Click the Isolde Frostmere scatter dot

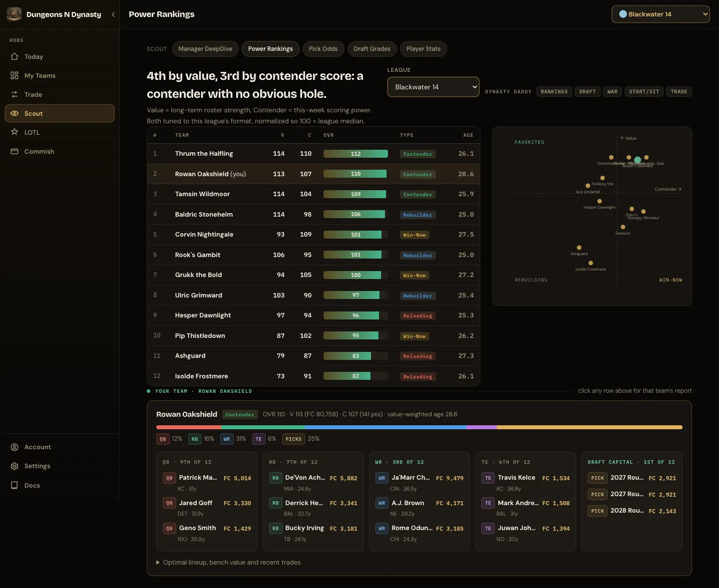591,263
